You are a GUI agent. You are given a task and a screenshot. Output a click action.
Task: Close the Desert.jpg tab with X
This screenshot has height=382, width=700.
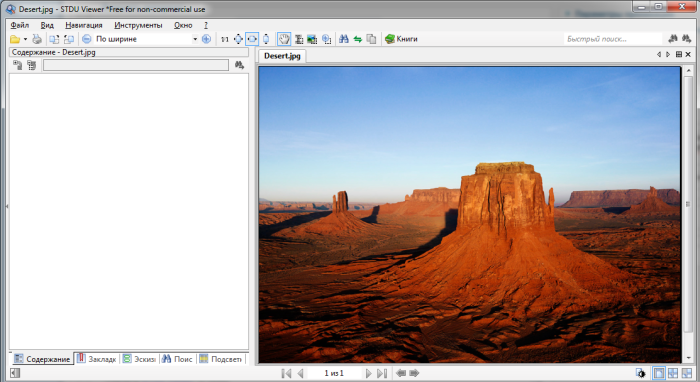click(x=688, y=54)
